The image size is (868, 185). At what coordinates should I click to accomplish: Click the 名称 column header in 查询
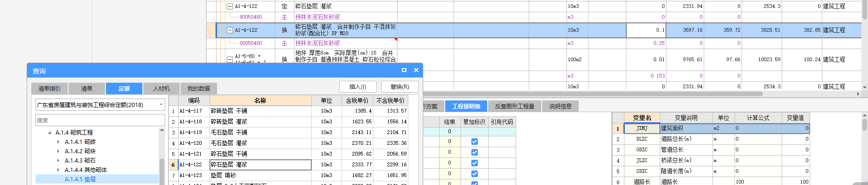(260, 100)
